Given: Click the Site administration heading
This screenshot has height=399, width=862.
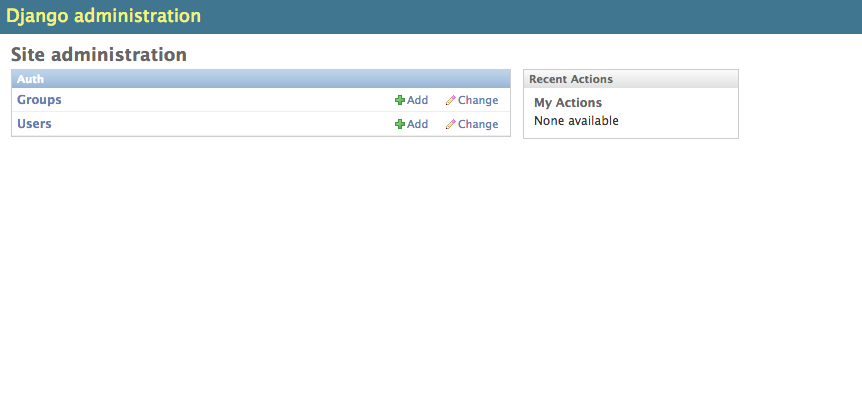Looking at the screenshot, I should 99,54.
